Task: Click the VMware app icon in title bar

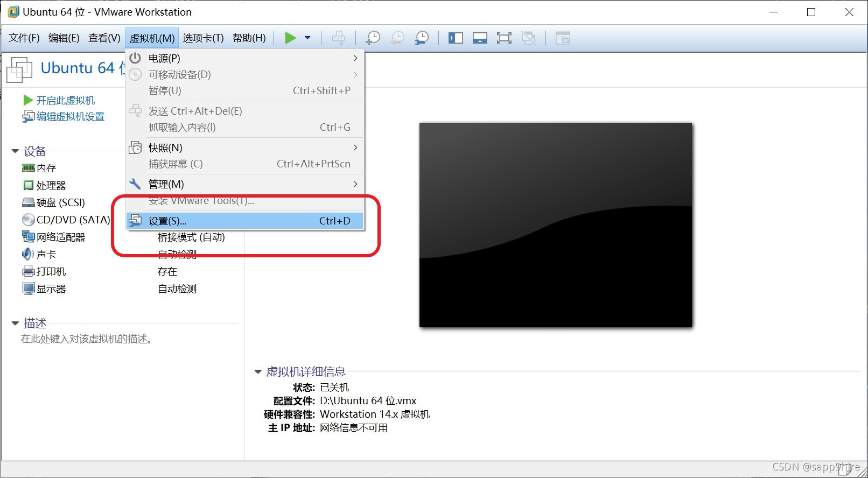Action: (x=13, y=12)
